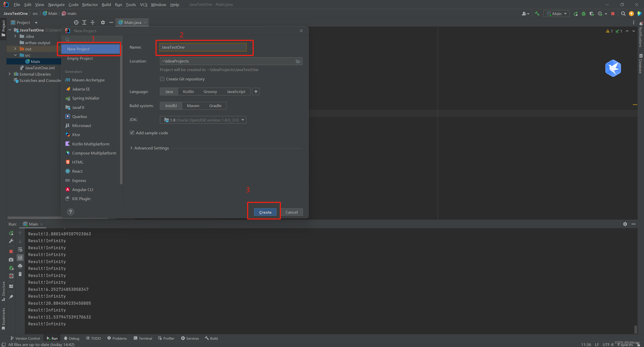Expand all nodes in Project panel
644x347 pixels.
click(x=84, y=22)
